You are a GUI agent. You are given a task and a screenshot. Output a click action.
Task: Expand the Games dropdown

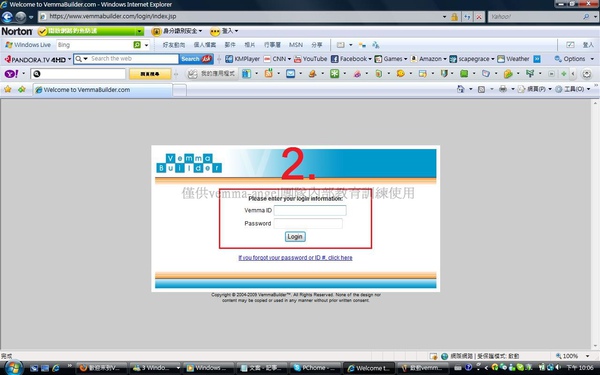(405, 59)
